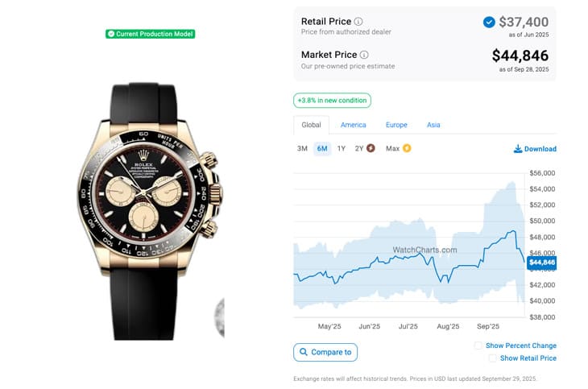Viewport: 588px width, 389px height.
Task: Select the 3M time range
Action: (302, 148)
